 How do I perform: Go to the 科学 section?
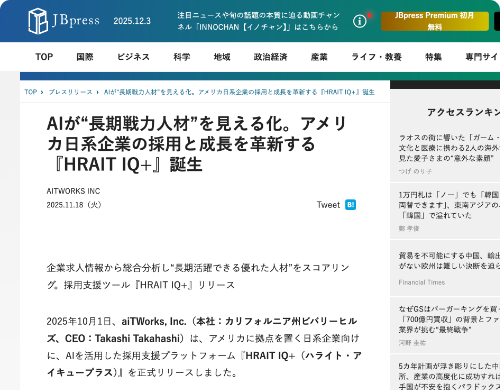(x=182, y=57)
